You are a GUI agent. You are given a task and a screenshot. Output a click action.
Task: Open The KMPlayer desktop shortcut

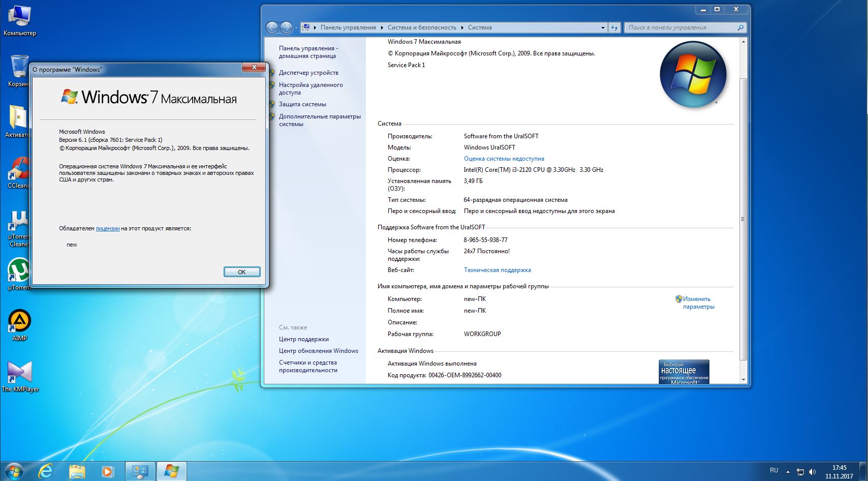tap(19, 375)
